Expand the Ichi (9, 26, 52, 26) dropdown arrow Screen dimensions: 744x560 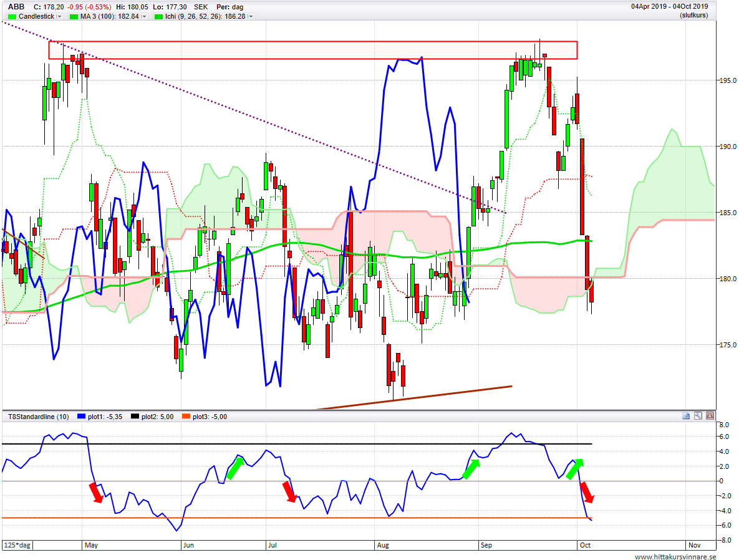[x=251, y=16]
